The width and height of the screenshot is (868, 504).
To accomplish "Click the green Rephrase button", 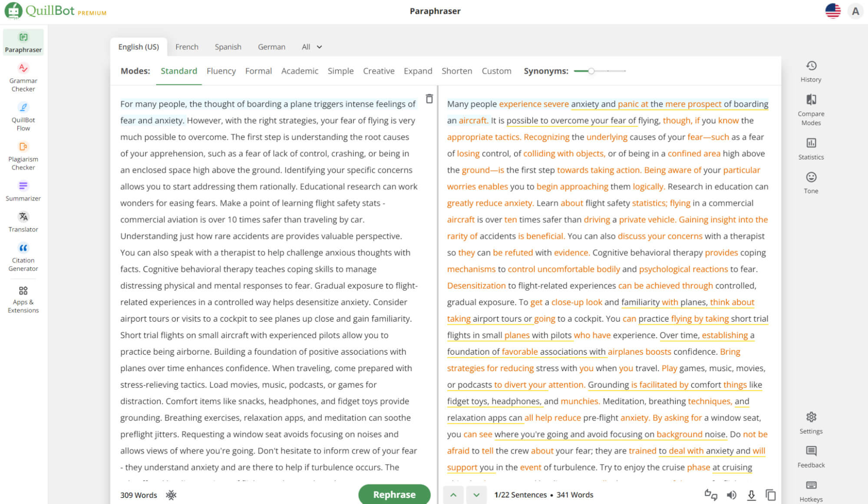I will coord(394,494).
